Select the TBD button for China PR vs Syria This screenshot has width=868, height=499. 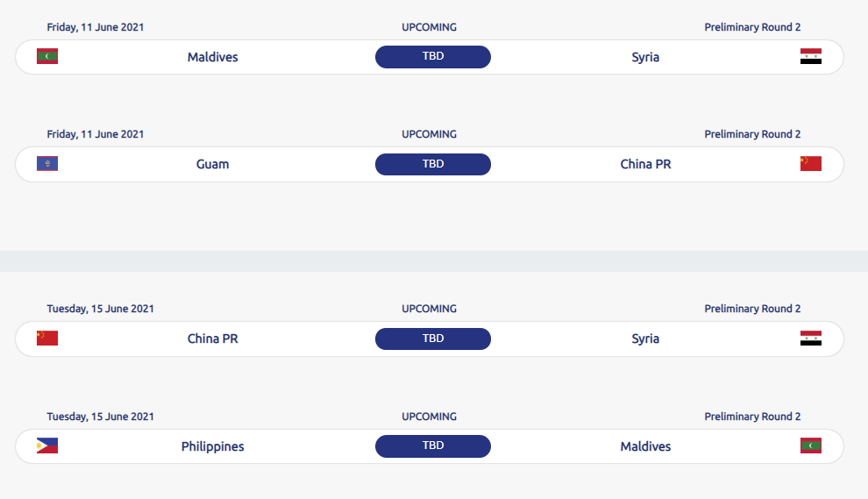[x=433, y=339]
